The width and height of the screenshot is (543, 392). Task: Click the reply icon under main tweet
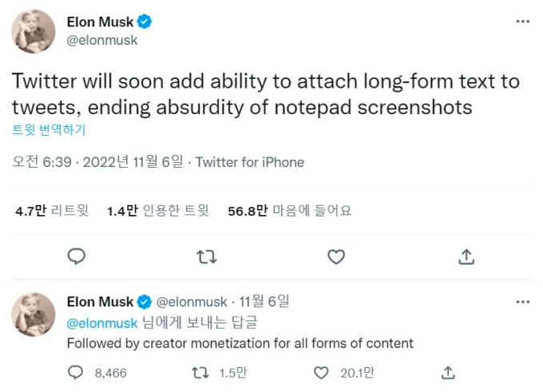pos(76,256)
